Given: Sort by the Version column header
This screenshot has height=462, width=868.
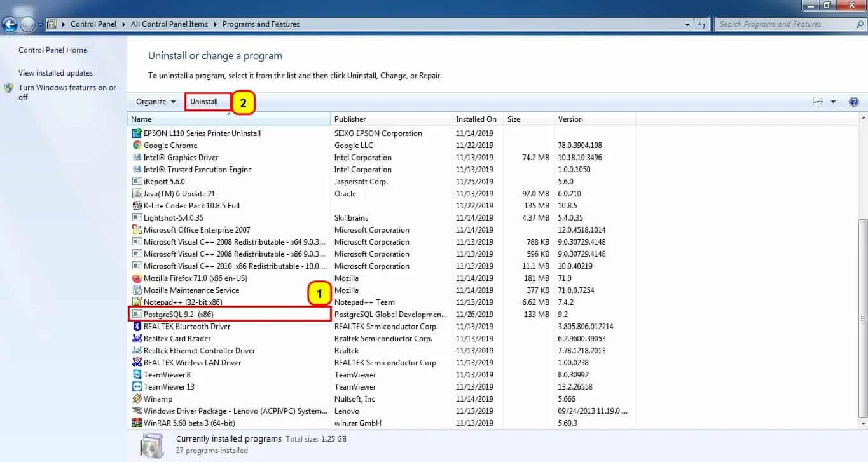Looking at the screenshot, I should [595, 119].
